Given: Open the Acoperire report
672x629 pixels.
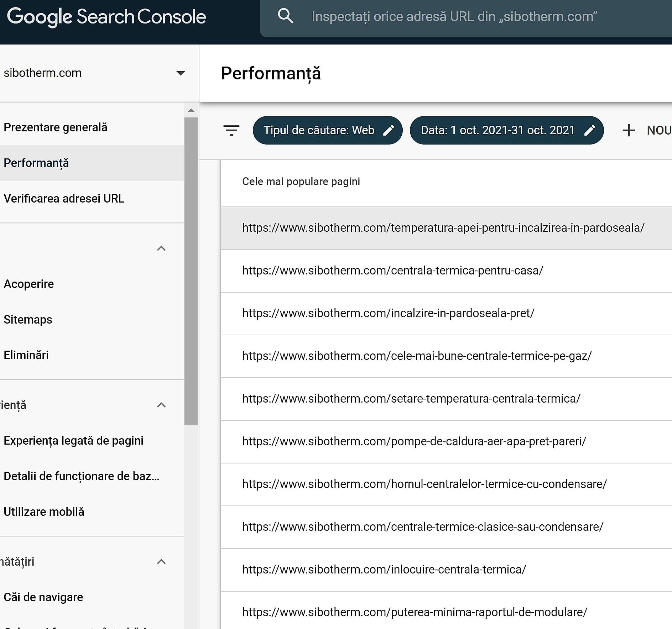Looking at the screenshot, I should pyautogui.click(x=92, y=284).
